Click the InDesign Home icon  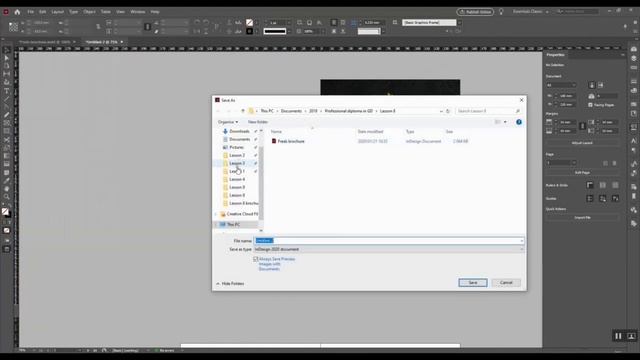[x=17, y=12]
